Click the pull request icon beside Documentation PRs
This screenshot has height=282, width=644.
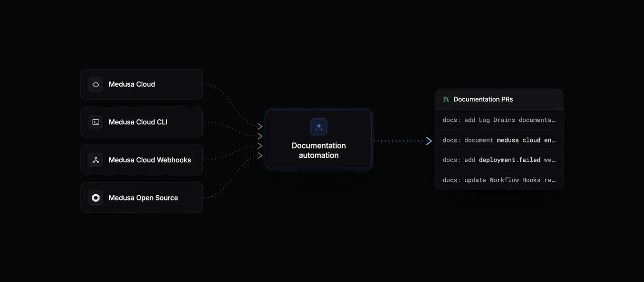pos(446,99)
